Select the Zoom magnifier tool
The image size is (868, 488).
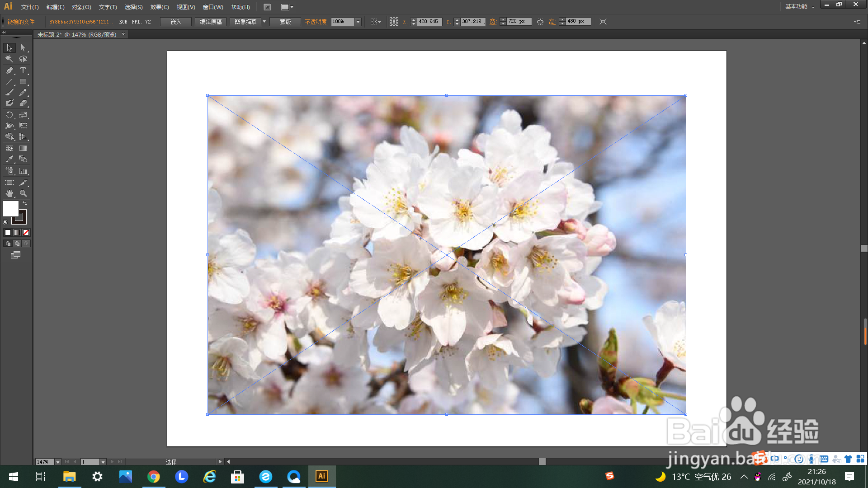point(23,193)
